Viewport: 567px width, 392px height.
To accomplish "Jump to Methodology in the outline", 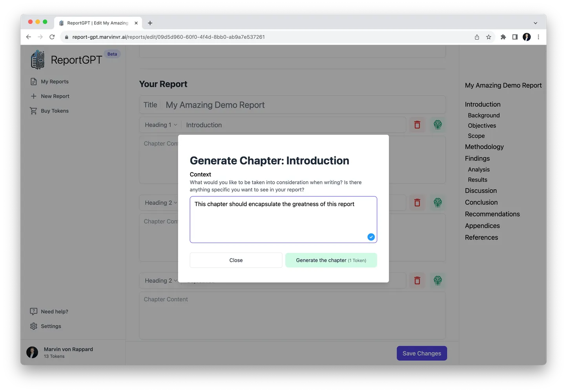I will tap(484, 147).
